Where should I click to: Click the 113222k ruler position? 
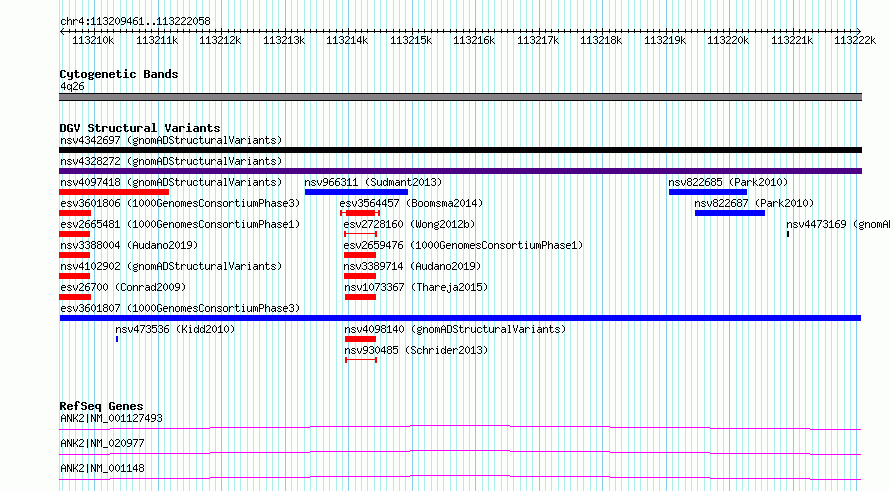[x=855, y=40]
